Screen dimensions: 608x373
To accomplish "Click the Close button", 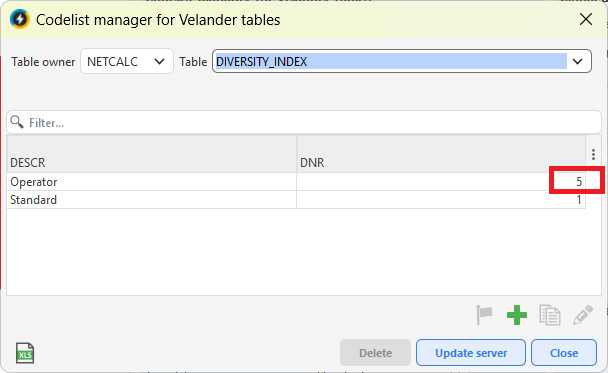I will point(564,353).
